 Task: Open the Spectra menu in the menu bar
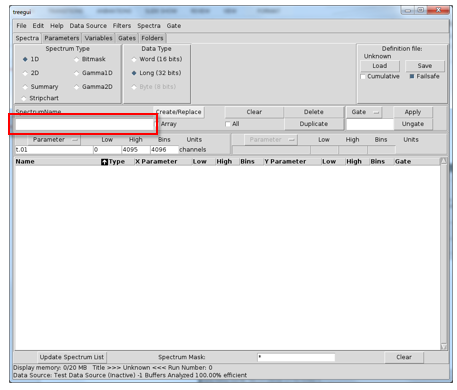click(x=149, y=26)
